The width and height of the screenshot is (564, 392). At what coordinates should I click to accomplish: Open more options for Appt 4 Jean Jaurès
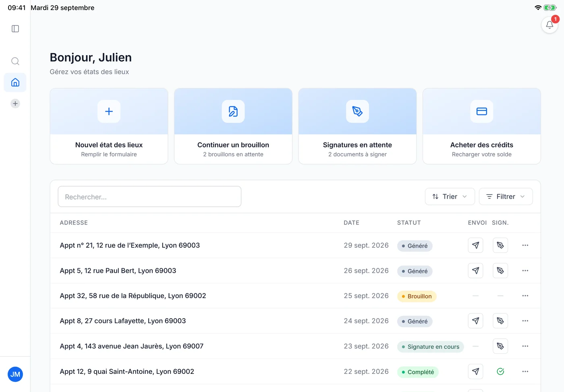pyautogui.click(x=525, y=346)
